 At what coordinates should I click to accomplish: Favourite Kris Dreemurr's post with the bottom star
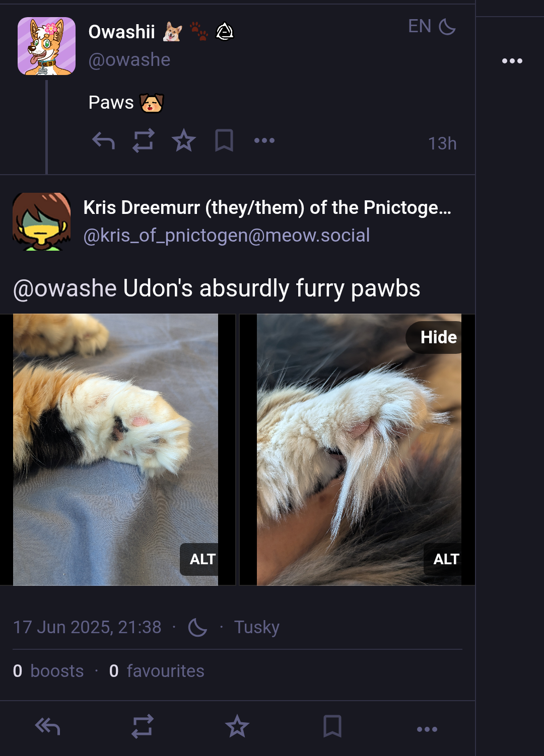pyautogui.click(x=237, y=726)
